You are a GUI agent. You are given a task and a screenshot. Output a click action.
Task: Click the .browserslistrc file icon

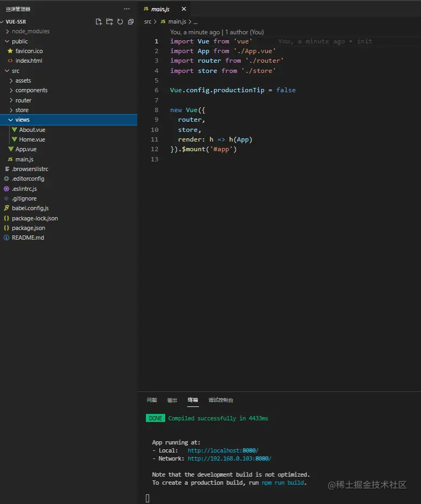(7, 169)
